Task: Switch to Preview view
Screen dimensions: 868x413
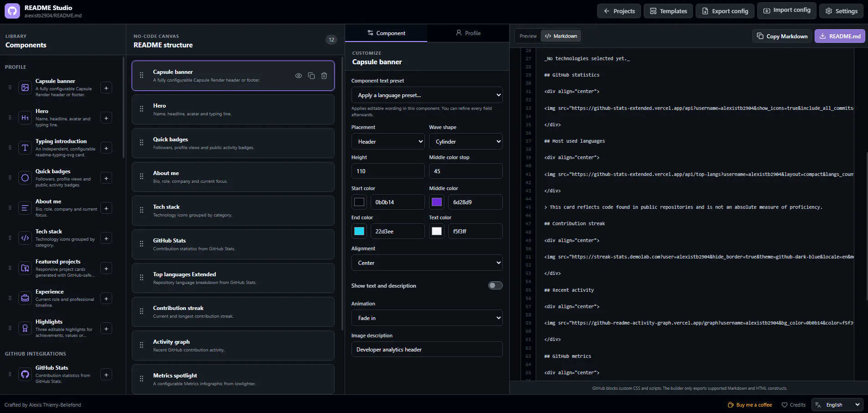Action: [528, 36]
